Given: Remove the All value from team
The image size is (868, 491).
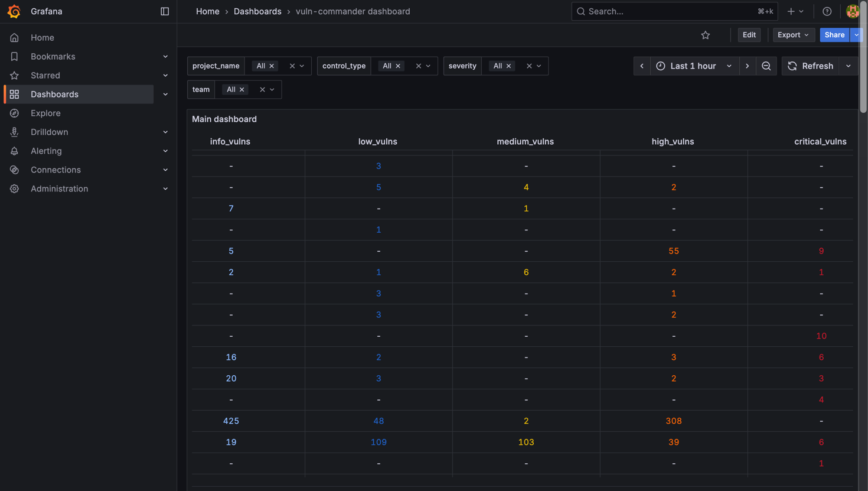Looking at the screenshot, I should tap(242, 90).
